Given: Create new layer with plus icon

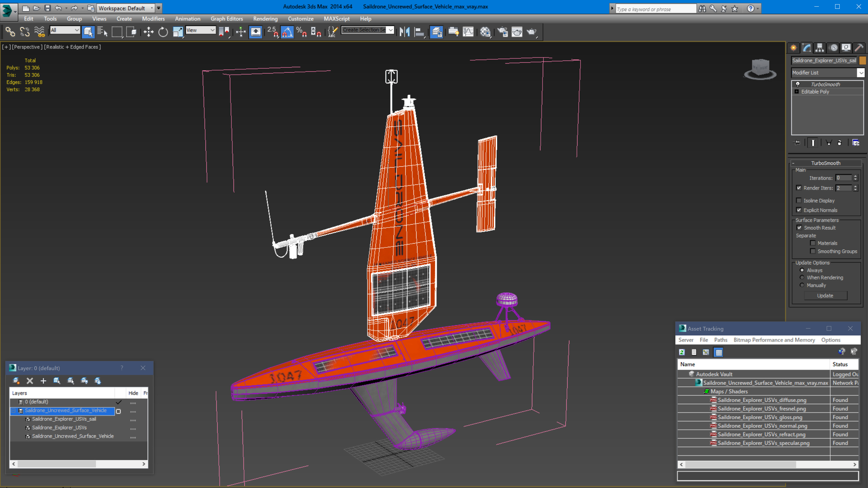Looking at the screenshot, I should coord(43,381).
